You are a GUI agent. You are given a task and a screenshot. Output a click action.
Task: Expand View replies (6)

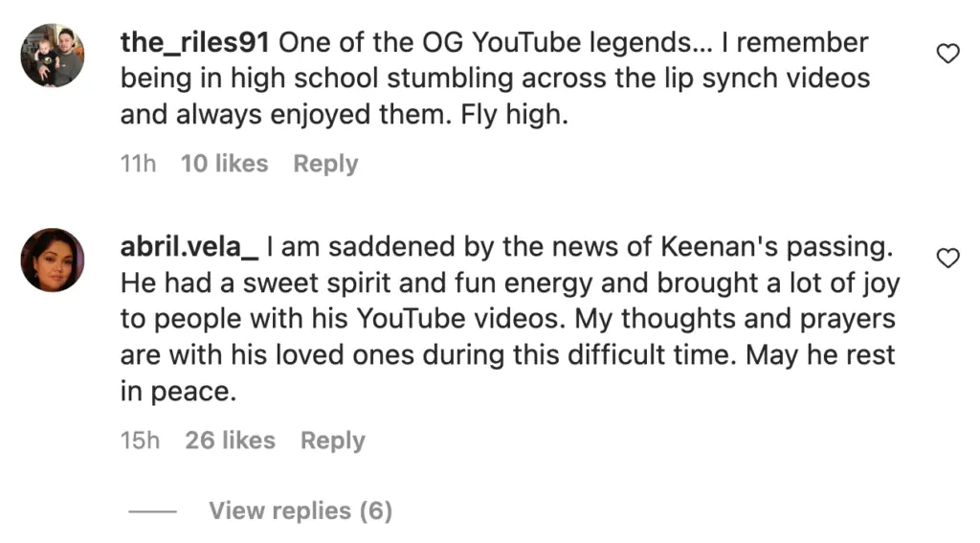coord(301,510)
